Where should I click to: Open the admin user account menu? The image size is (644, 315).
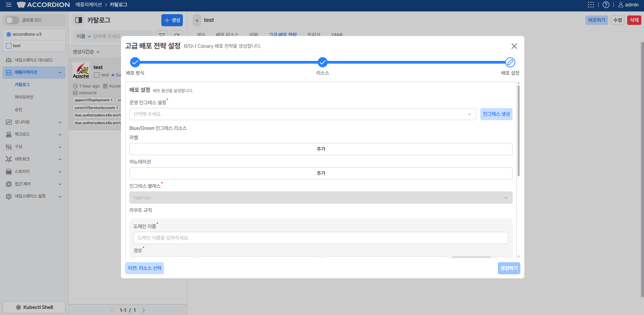click(628, 5)
